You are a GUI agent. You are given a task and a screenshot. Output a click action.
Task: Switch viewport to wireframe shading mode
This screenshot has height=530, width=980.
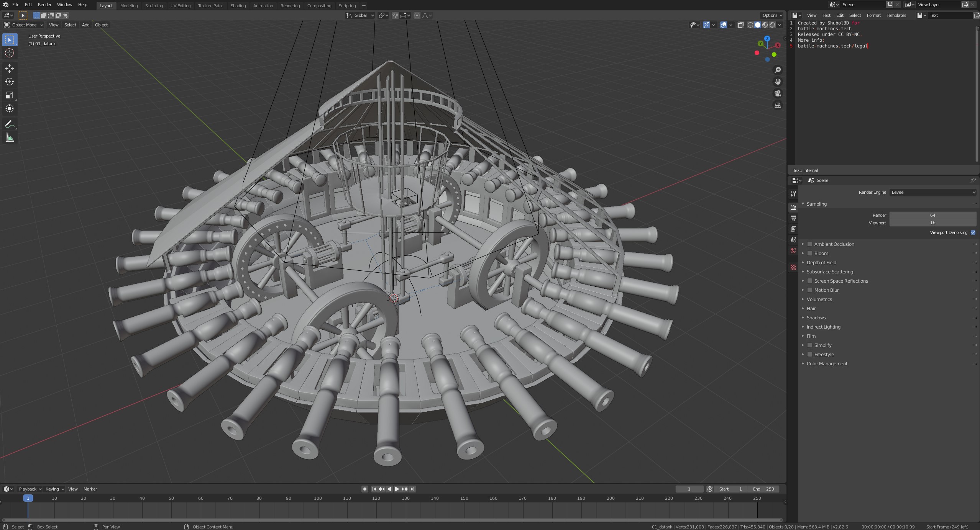click(750, 25)
